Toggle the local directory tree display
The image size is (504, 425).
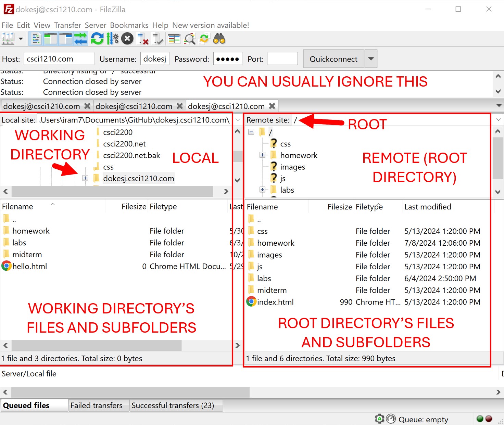pos(50,39)
